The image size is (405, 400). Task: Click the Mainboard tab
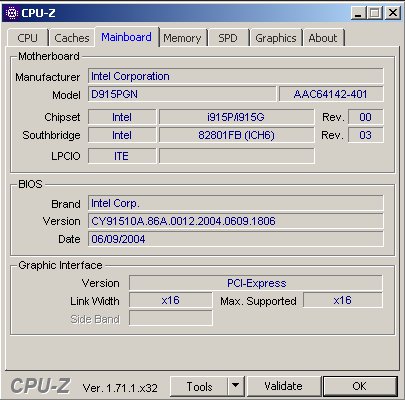tap(126, 37)
